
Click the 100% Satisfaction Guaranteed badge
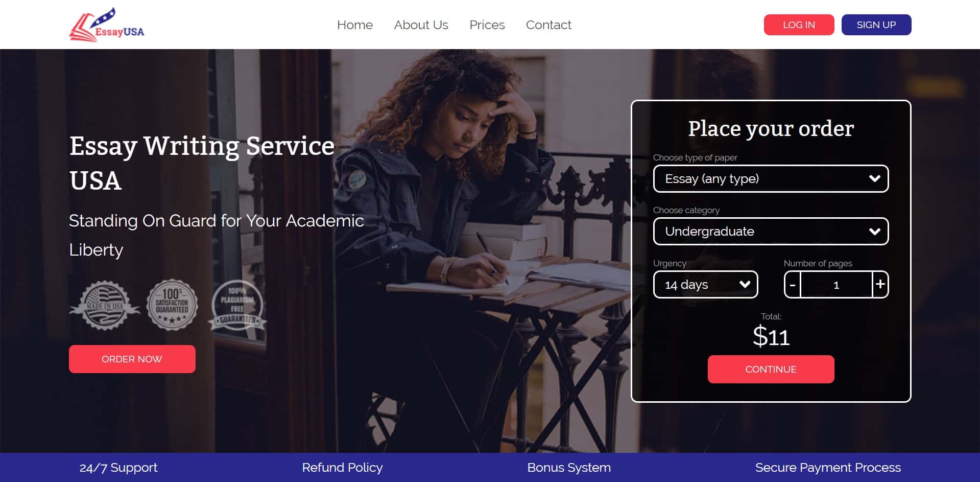172,305
